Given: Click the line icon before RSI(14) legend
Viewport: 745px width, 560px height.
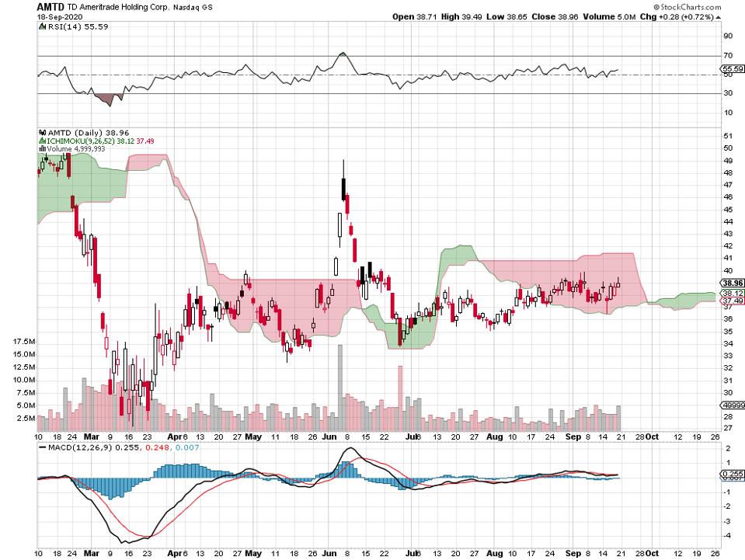Looking at the screenshot, I should click(x=42, y=27).
